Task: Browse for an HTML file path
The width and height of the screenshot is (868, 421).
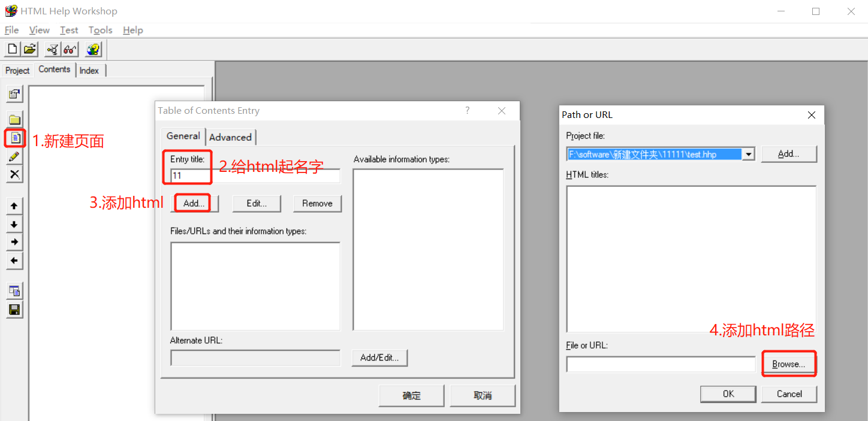Action: point(789,364)
